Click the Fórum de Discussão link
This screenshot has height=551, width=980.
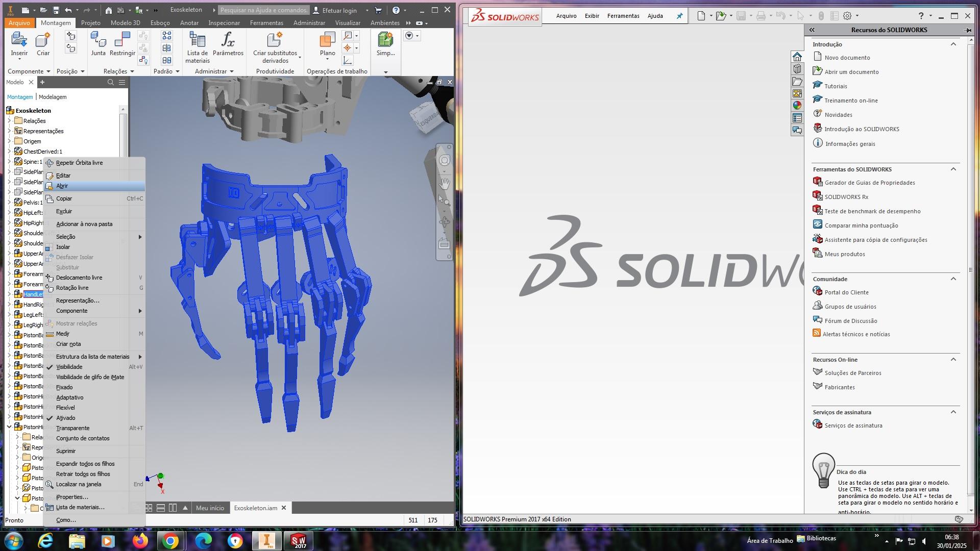(850, 321)
